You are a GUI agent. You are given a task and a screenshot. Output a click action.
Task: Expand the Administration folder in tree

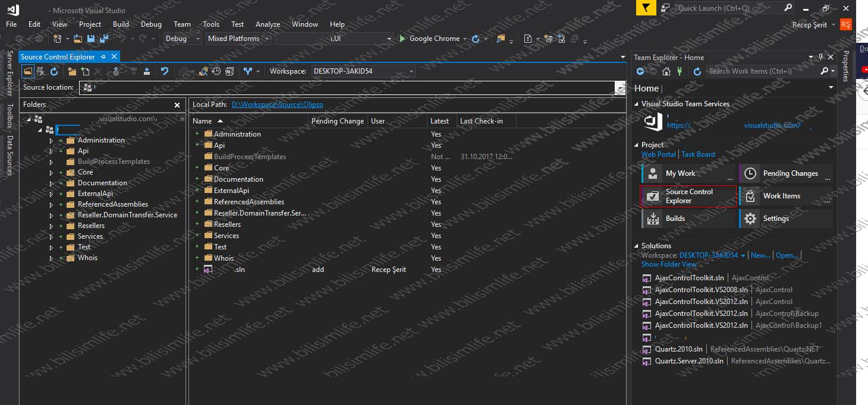point(52,141)
